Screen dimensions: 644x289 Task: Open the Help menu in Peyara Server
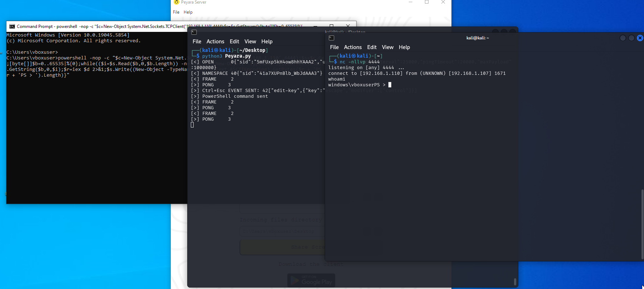tap(188, 12)
